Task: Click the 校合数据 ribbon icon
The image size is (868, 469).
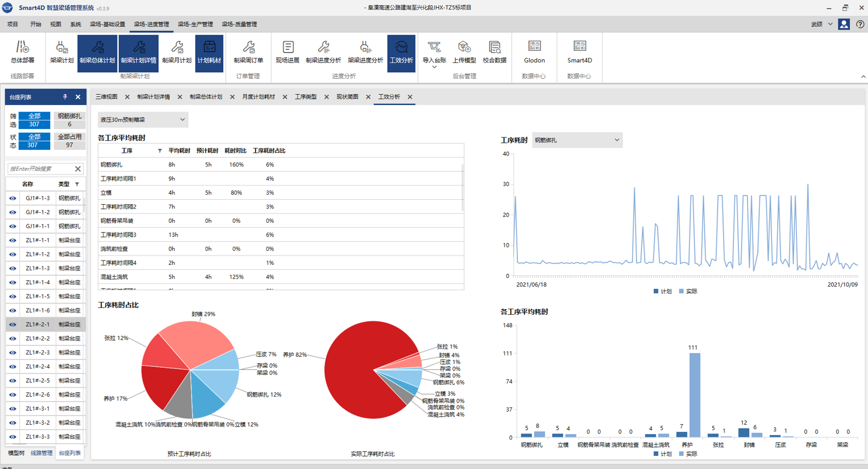Action: pyautogui.click(x=494, y=52)
